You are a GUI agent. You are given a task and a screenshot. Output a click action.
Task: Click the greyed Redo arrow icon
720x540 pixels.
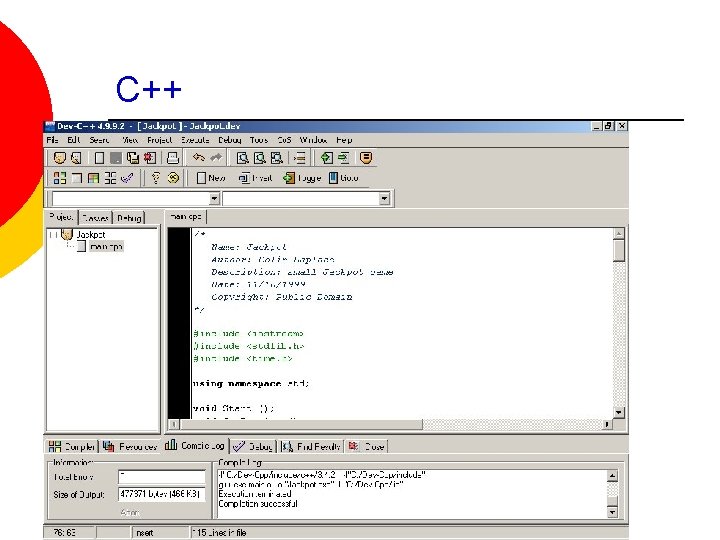(216, 158)
